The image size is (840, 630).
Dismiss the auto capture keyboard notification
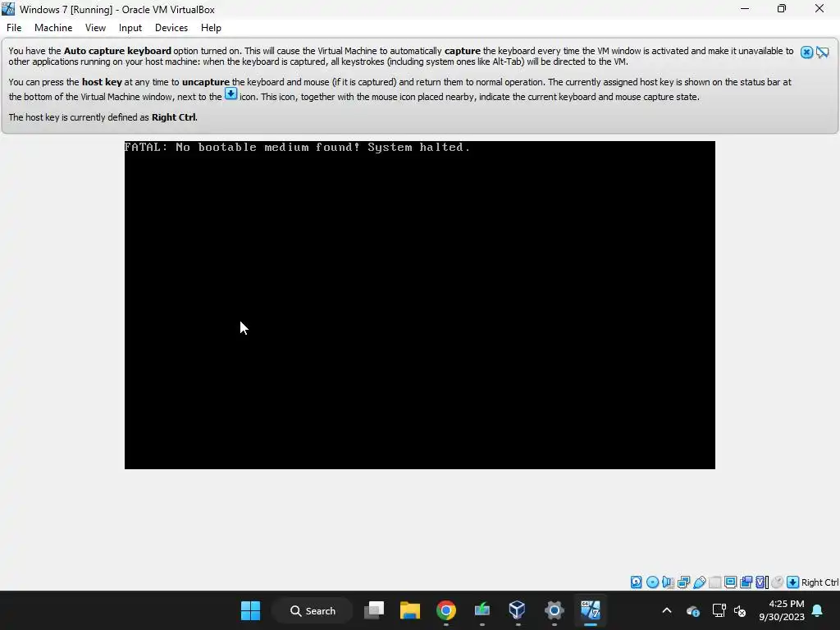(x=807, y=52)
